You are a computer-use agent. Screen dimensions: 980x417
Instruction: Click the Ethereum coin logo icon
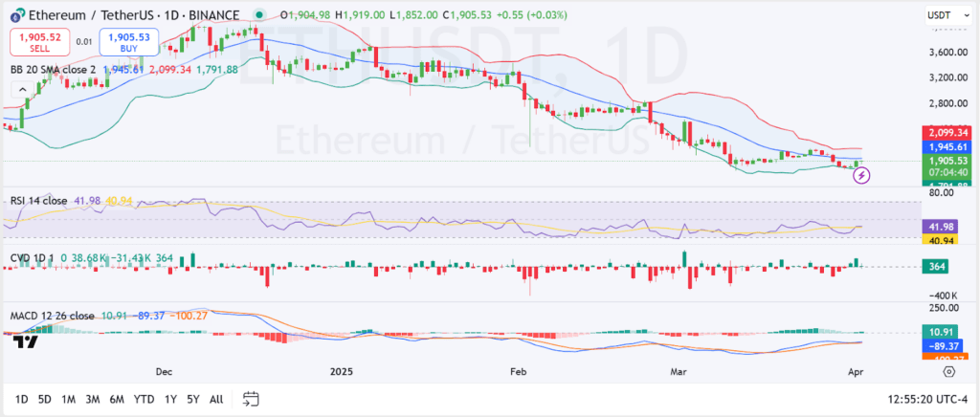coord(17,13)
